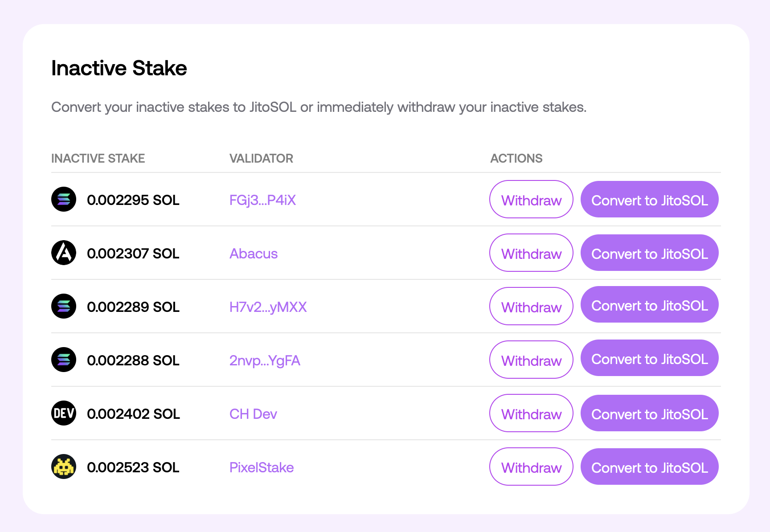Open the PixelStake validator link
The width and height of the screenshot is (770, 532).
click(x=262, y=467)
